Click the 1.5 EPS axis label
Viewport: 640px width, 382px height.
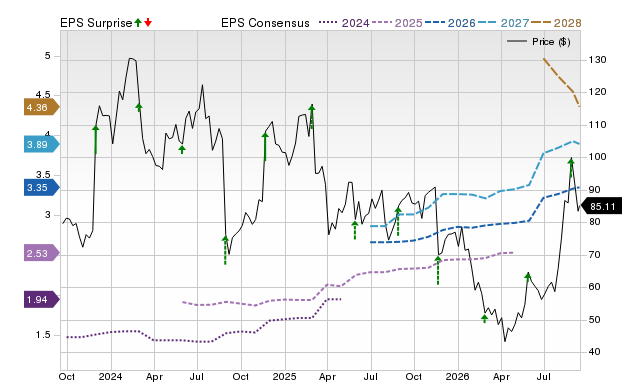43,335
